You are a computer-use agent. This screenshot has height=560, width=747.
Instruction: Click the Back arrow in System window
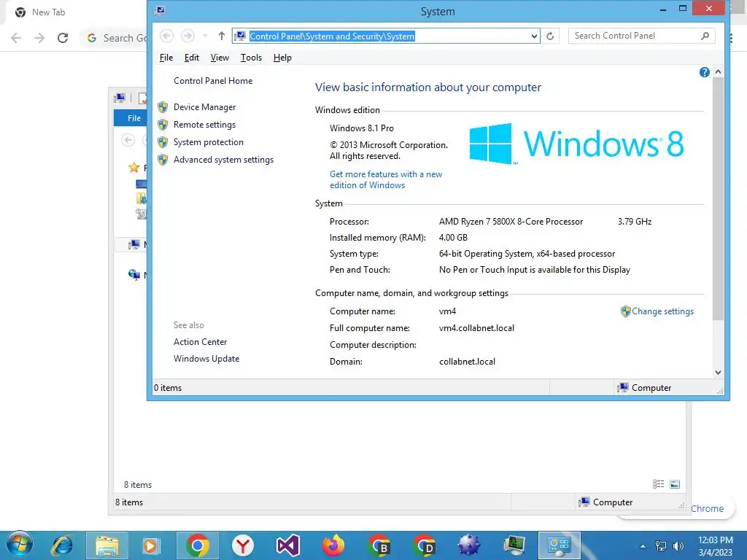coord(166,36)
